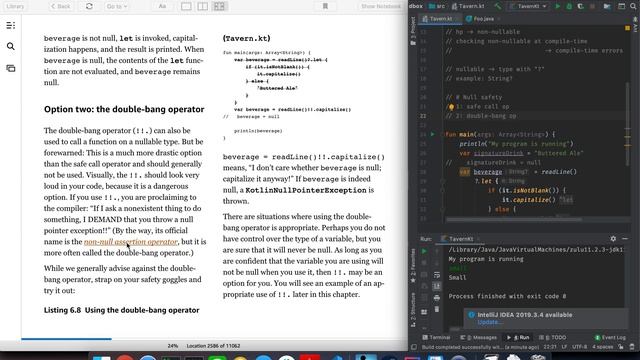Switch Kindle to single-column layout
The height and width of the screenshot is (360, 640).
[x=186, y=6]
